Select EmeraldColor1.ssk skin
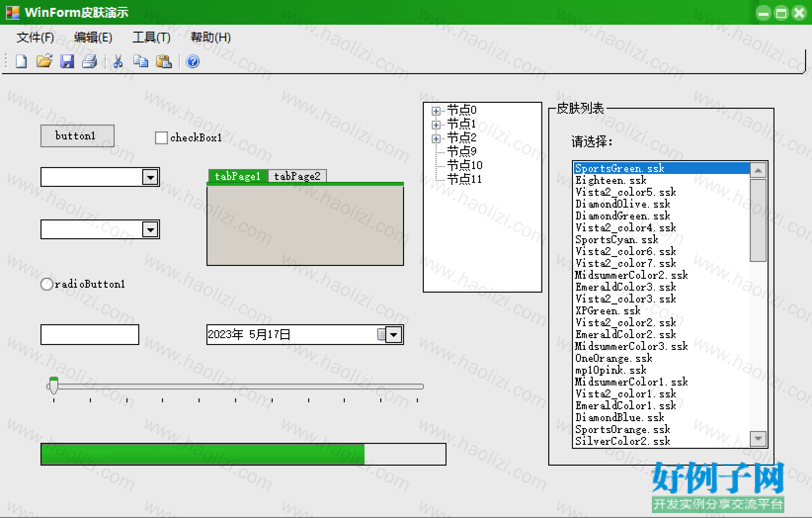The image size is (812, 518). [662, 406]
